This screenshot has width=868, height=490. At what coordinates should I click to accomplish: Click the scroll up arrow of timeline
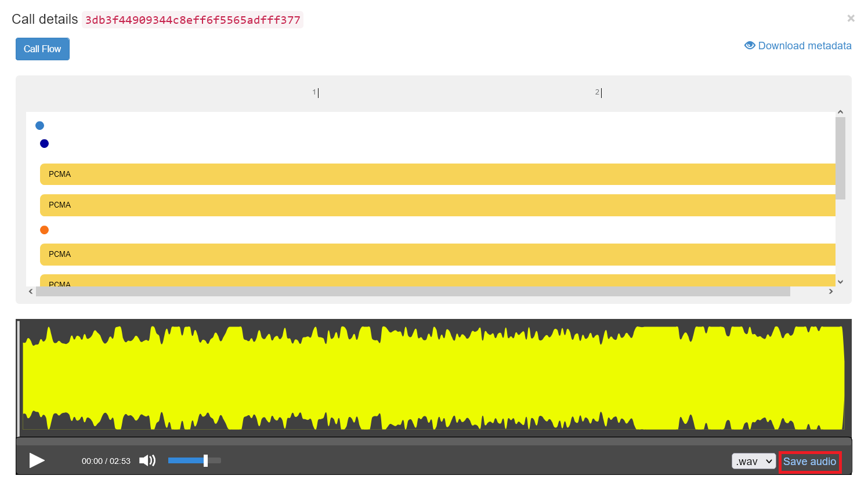tap(840, 112)
